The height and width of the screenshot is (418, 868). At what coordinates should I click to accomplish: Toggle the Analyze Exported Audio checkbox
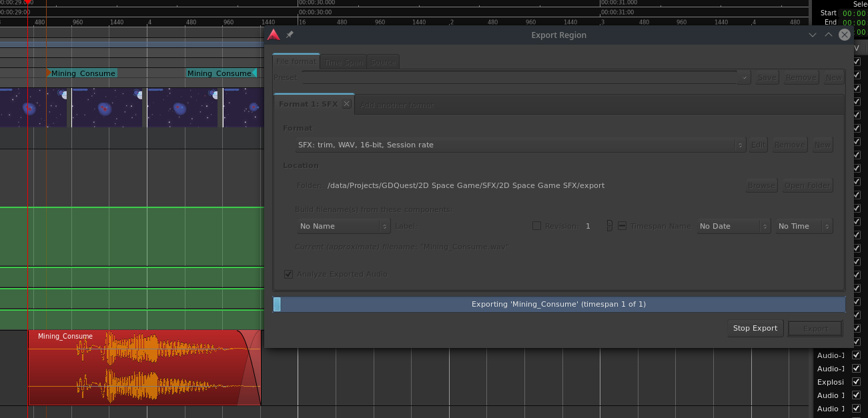point(289,274)
